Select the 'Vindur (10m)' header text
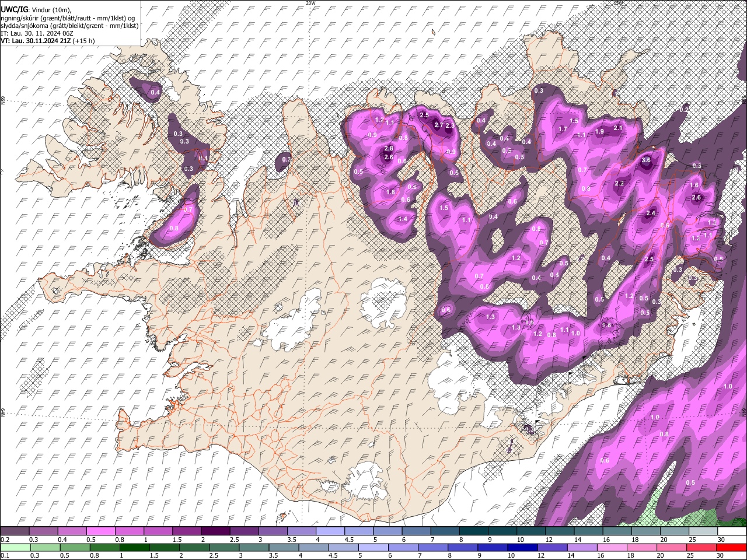 (51, 10)
